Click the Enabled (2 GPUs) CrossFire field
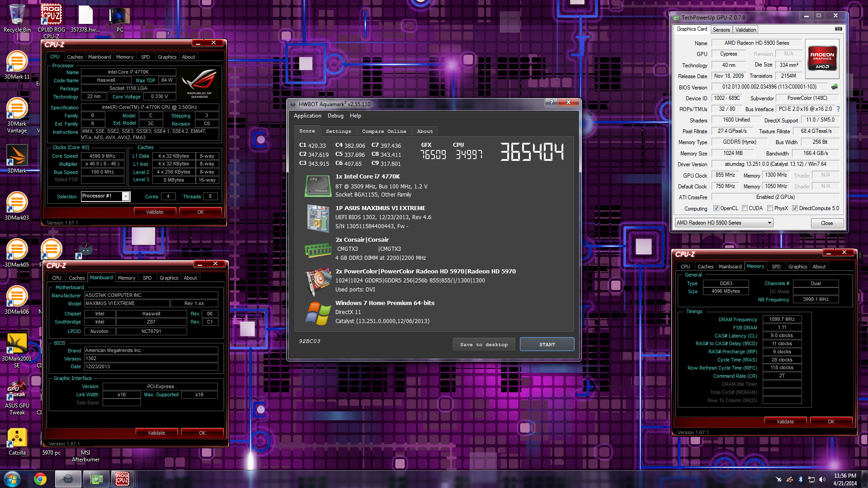Viewport: 868px width, 488px height. click(x=775, y=197)
